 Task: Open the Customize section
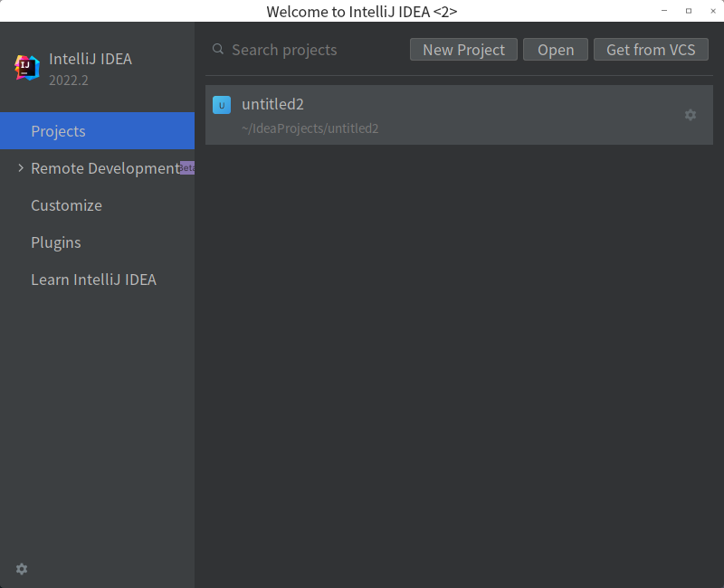click(66, 205)
